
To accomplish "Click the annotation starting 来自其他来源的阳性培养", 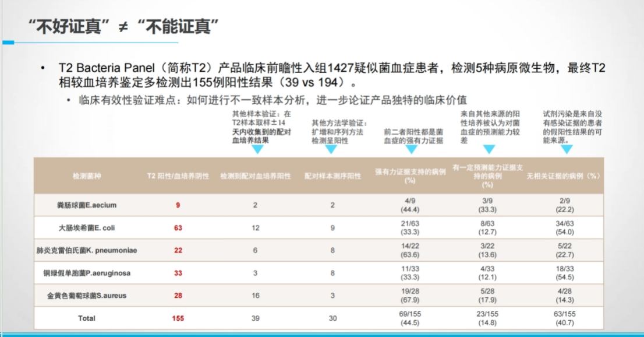I will click(490, 127).
